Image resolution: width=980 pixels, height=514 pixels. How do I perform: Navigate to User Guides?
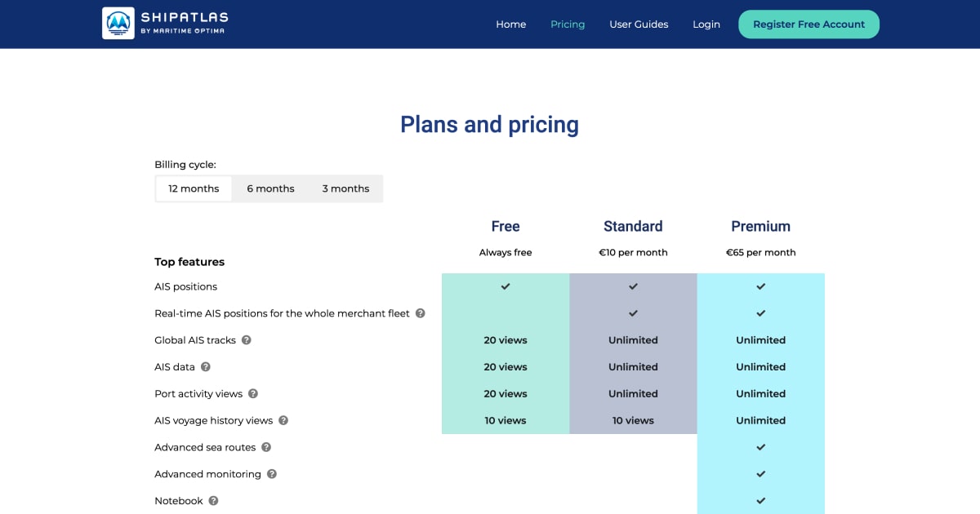click(639, 24)
